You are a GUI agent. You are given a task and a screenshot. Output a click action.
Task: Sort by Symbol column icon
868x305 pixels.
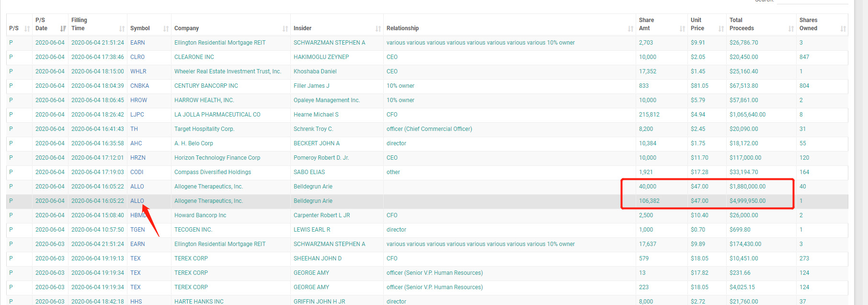166,29
